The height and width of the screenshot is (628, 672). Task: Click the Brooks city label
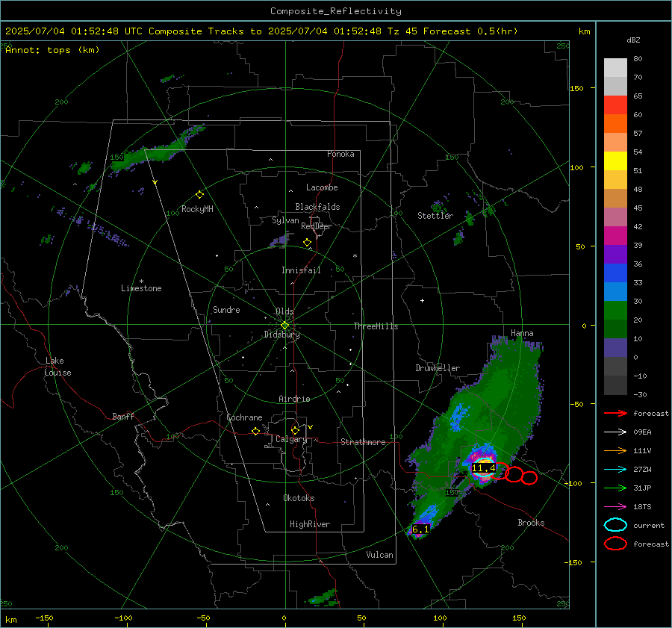[531, 523]
